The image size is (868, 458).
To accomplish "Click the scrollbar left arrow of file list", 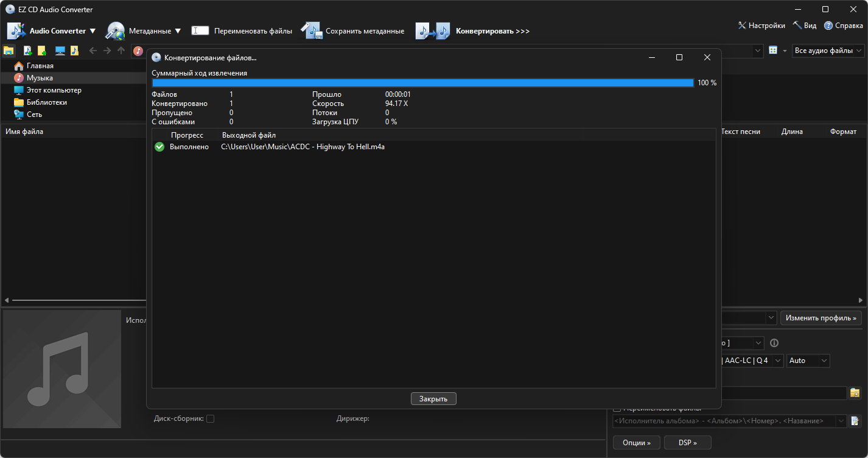I will tap(7, 300).
